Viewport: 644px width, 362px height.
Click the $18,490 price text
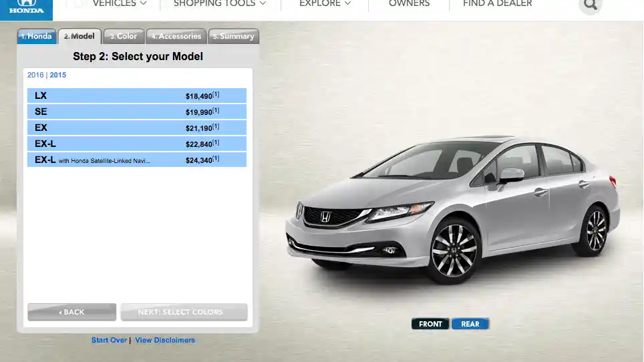(x=199, y=96)
